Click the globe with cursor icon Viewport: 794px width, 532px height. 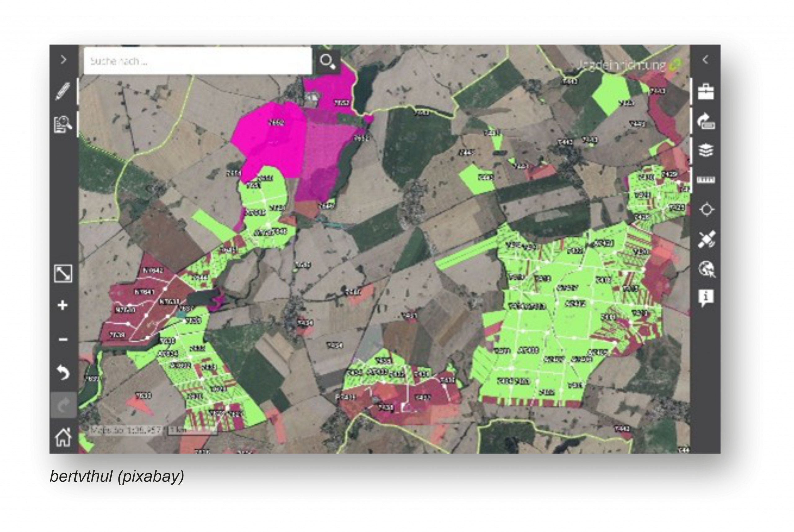coord(707,269)
